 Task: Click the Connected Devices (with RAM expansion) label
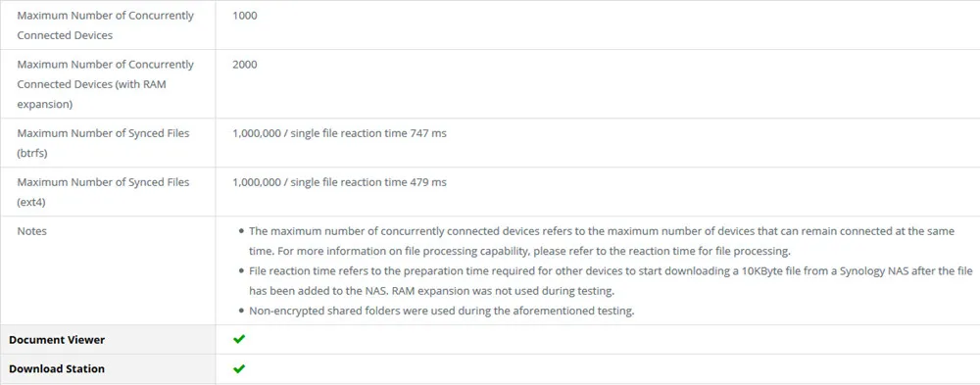pyautogui.click(x=106, y=84)
